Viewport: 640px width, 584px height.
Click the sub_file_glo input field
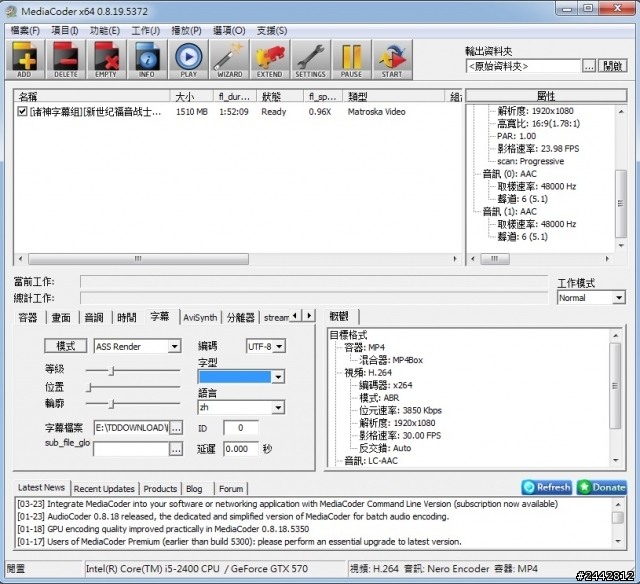(131, 449)
